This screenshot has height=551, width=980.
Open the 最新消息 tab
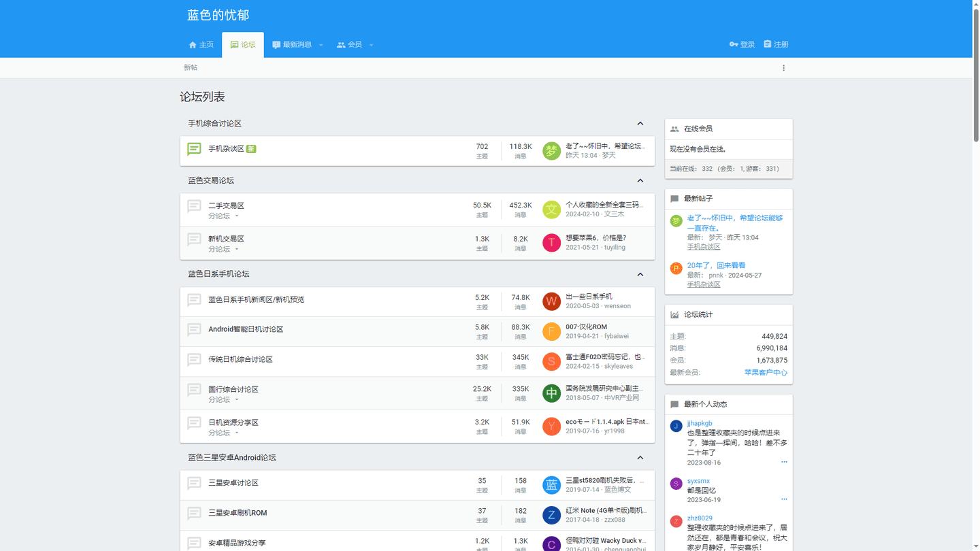(292, 45)
